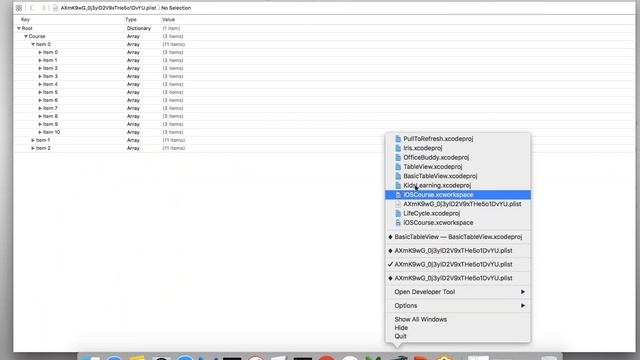The image size is (640, 360).
Task: Expand Item 8 disclosure triangle
Action: pyautogui.click(x=40, y=116)
